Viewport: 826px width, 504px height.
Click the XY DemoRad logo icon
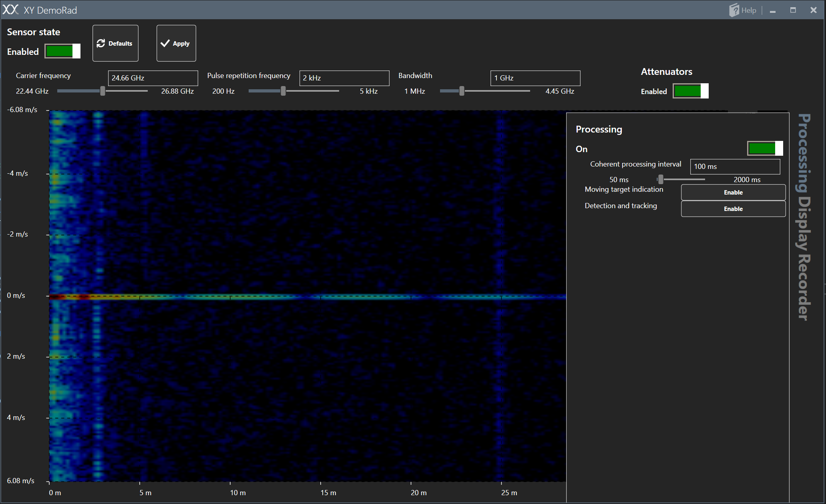coord(10,10)
